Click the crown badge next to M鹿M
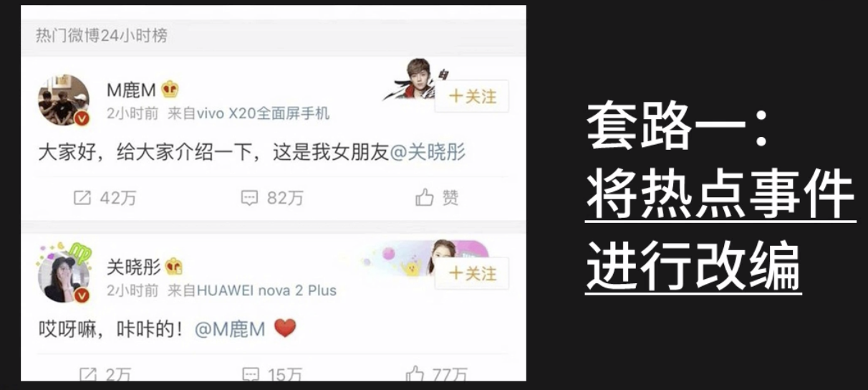Image resolution: width=868 pixels, height=390 pixels. [170, 90]
